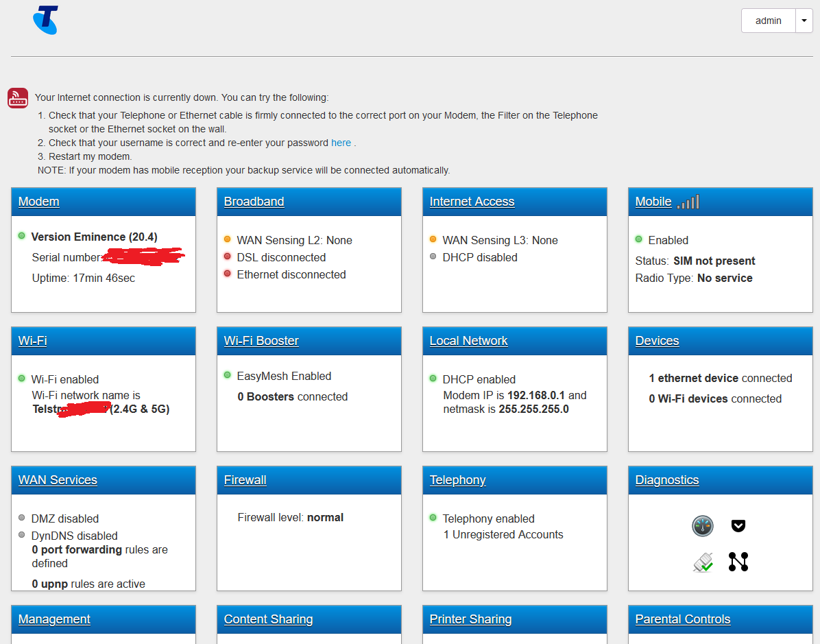Open the Management card
Image resolution: width=820 pixels, height=644 pixels.
pos(54,619)
